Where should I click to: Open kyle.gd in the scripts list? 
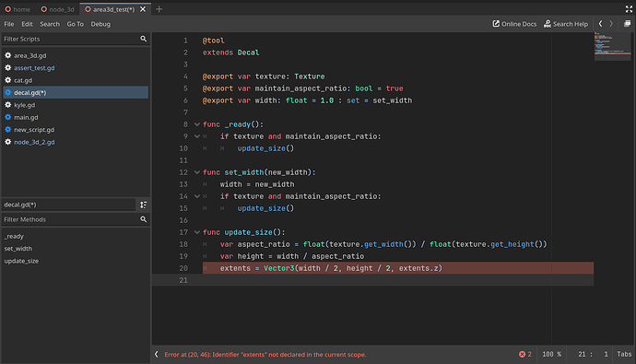pos(24,105)
